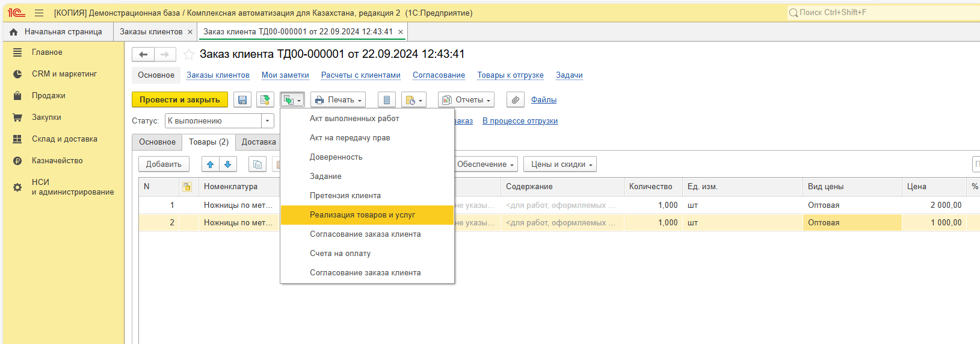Move row down with the blue down arrow
Image resolution: width=980 pixels, height=344 pixels.
point(227,164)
